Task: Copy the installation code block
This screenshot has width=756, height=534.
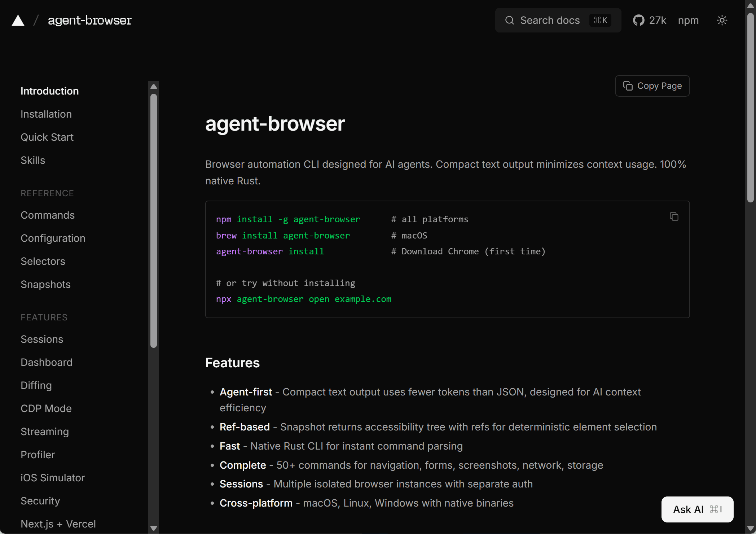Action: point(674,216)
